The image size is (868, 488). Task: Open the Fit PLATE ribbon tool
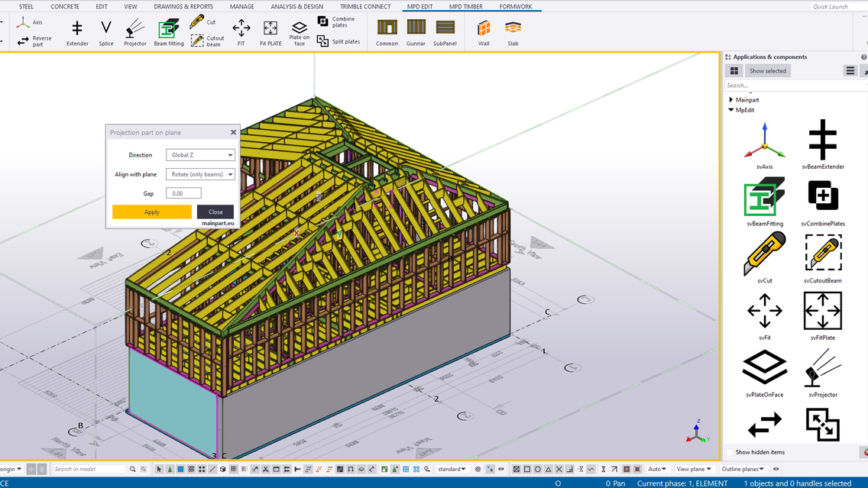(270, 33)
